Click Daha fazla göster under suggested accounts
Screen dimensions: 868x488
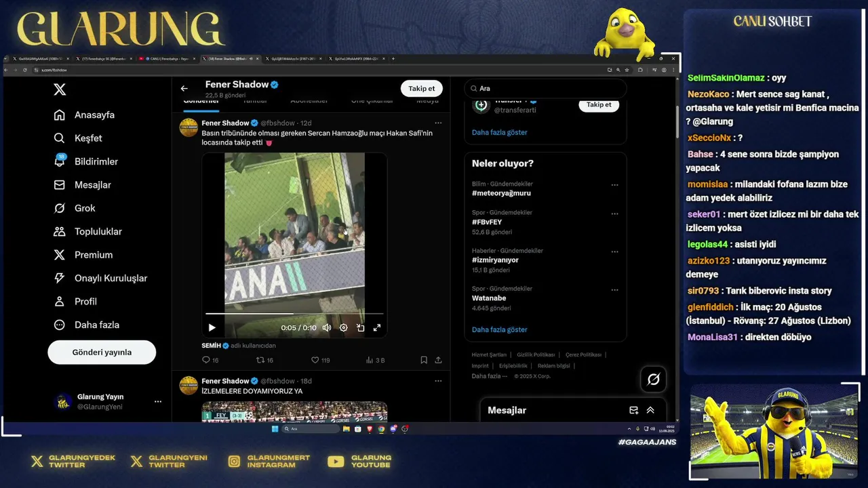point(499,132)
